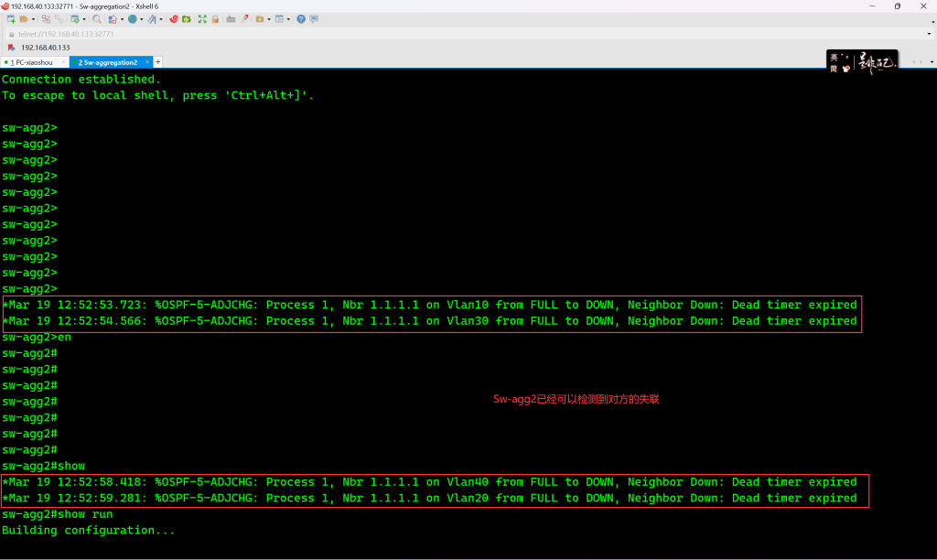Click the keyboard key mapping icon
This screenshot has width=937, height=560.
click(231, 18)
